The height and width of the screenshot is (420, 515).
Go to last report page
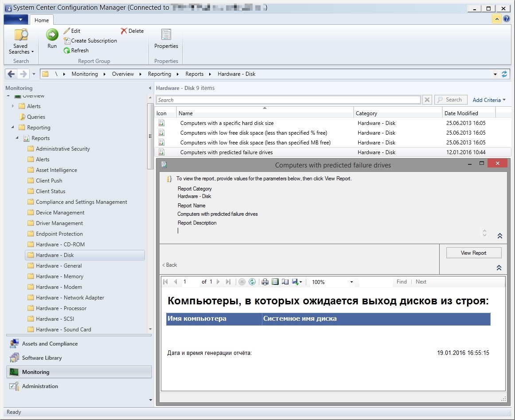coord(228,282)
